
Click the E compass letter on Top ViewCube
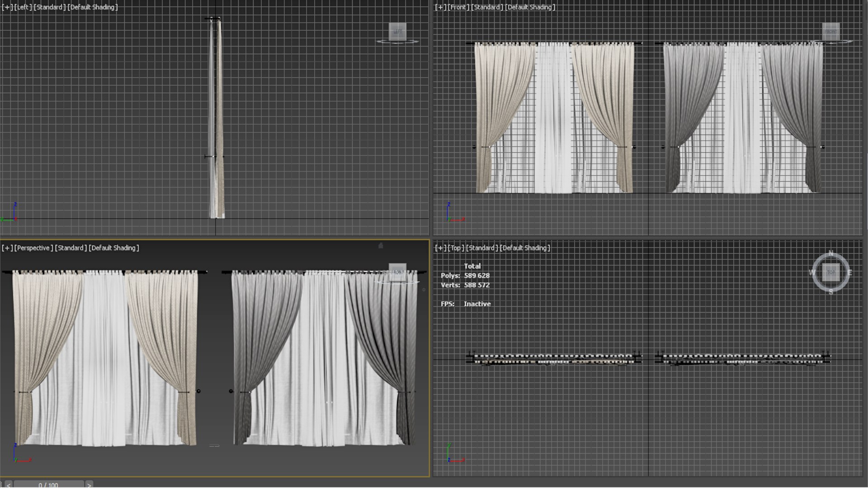[849, 272]
